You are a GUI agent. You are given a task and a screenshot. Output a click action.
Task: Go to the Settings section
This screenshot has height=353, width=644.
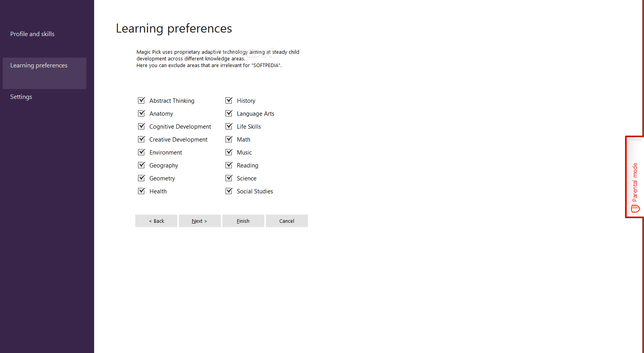coord(21,97)
